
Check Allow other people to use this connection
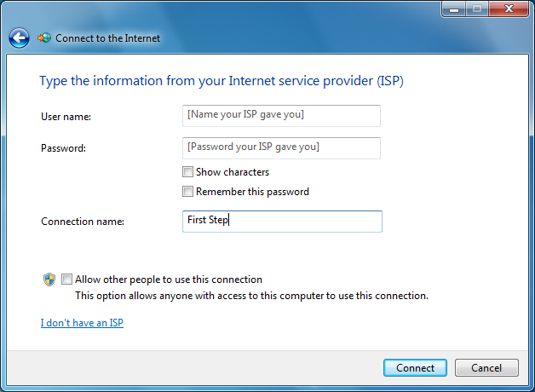tap(67, 280)
